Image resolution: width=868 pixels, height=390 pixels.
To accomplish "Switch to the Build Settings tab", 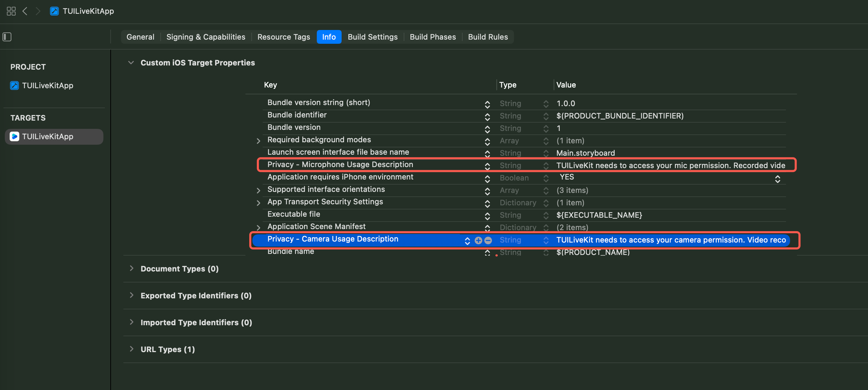I will (x=372, y=37).
